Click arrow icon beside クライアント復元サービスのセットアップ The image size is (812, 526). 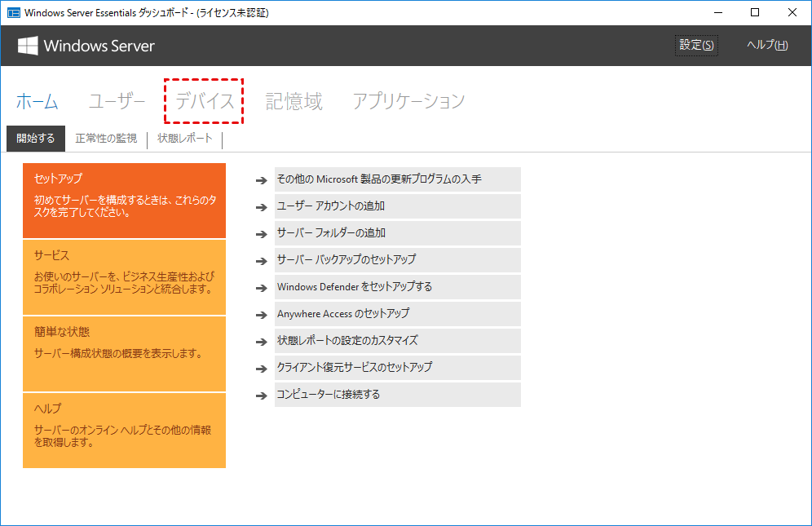coord(262,369)
